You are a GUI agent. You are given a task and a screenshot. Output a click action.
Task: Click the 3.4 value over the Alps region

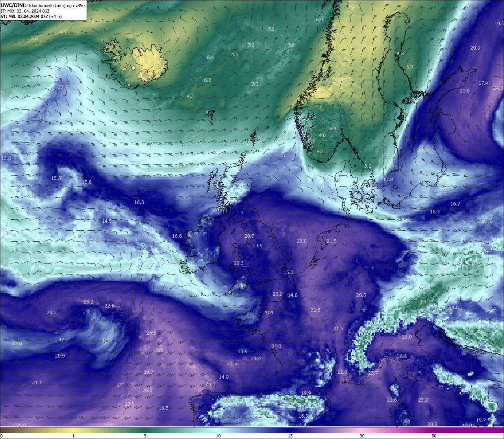(x=423, y=302)
